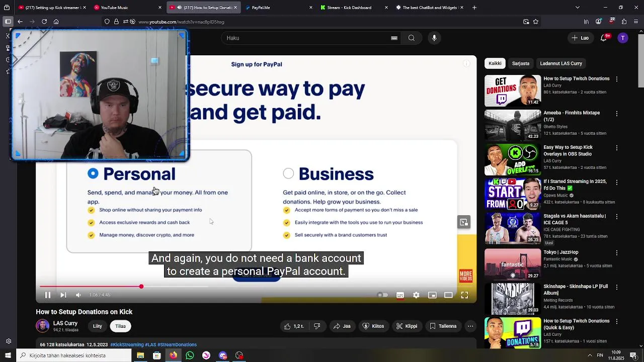Click the Windows taskbar search box
The image size is (644, 362).
pyautogui.click(x=74, y=355)
